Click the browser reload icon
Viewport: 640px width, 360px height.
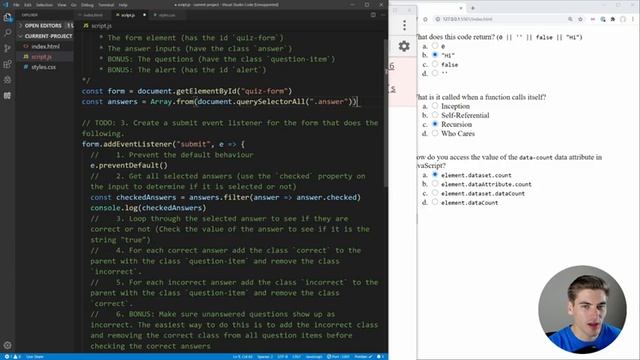click(x=426, y=19)
